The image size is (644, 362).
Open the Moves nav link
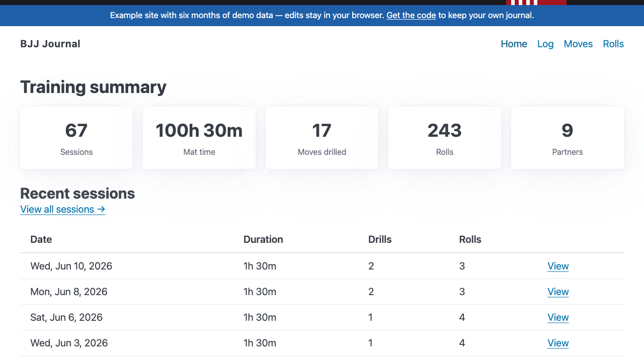(x=578, y=44)
